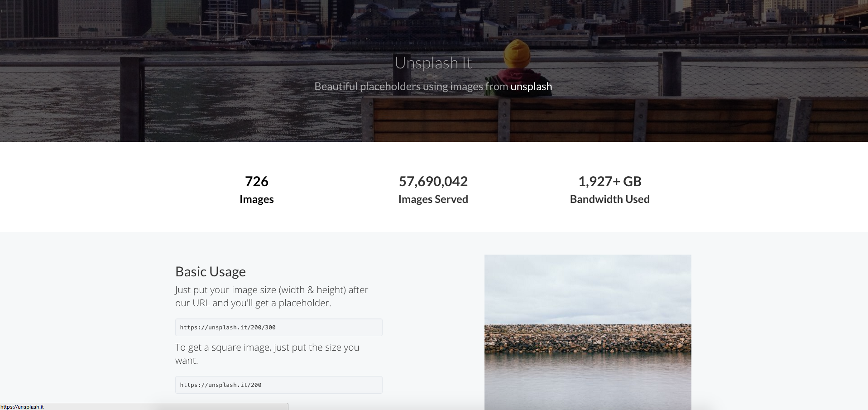Click the square image instruction paragraph
Image resolution: width=868 pixels, height=410 pixels.
(267, 353)
